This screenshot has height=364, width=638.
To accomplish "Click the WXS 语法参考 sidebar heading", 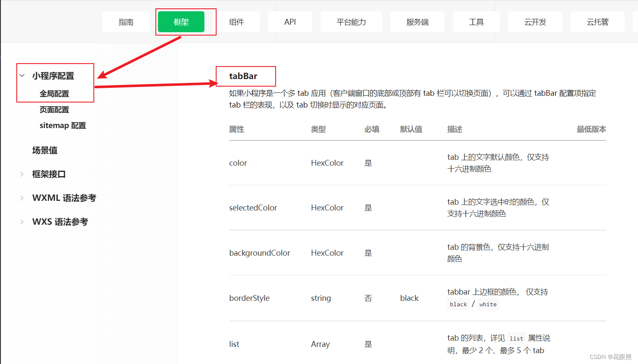I will [x=60, y=222].
